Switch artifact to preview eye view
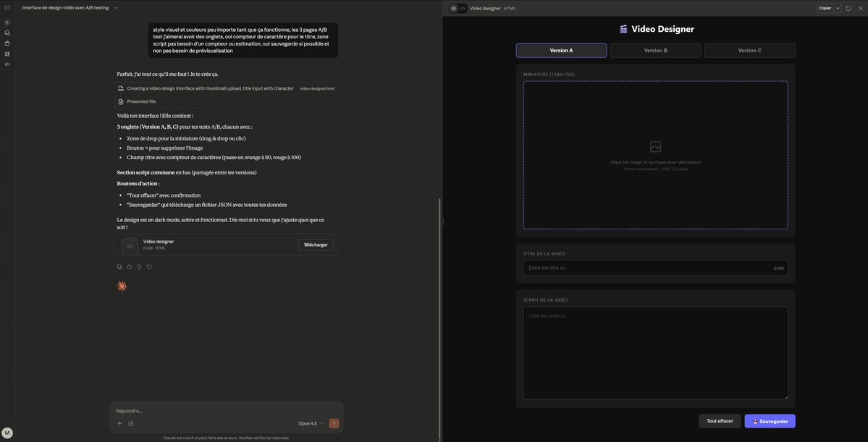 [x=453, y=8]
